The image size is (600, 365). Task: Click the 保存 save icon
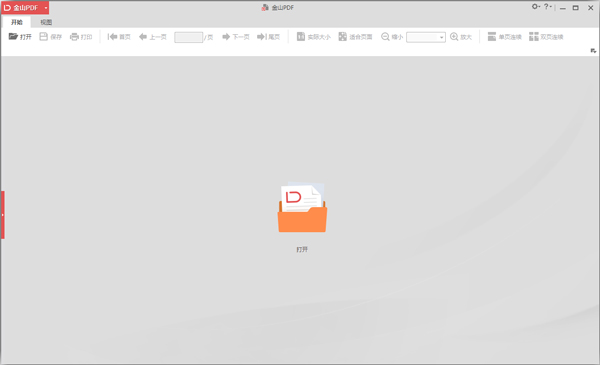point(44,36)
